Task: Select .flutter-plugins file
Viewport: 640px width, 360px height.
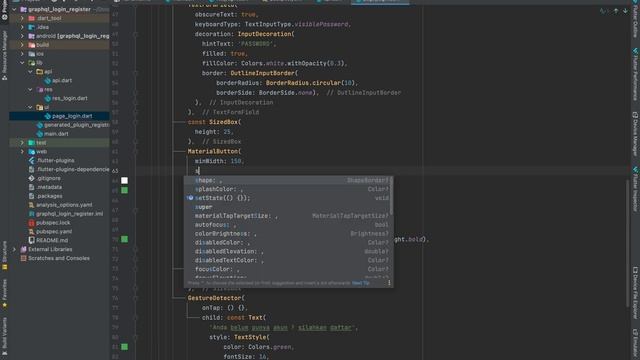Action: 51,160
